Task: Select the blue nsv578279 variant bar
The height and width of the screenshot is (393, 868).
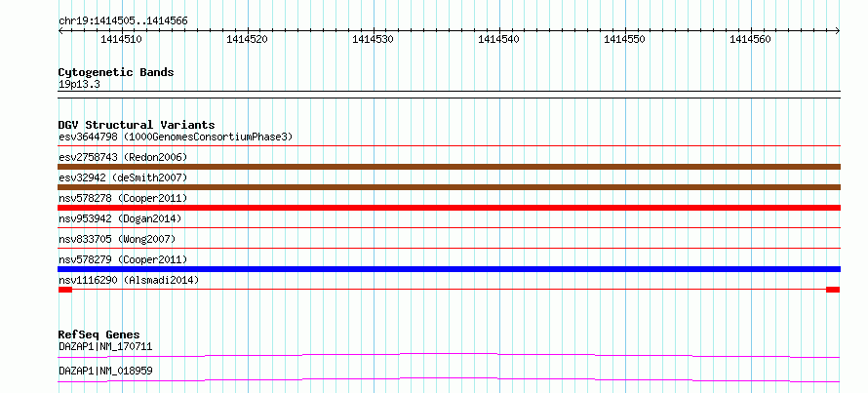Action: [x=449, y=269]
